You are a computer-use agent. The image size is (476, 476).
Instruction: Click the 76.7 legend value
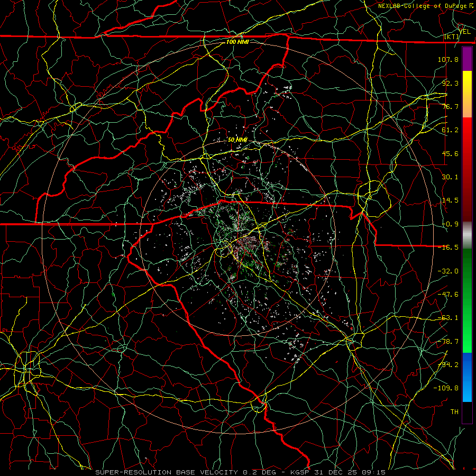(450, 106)
